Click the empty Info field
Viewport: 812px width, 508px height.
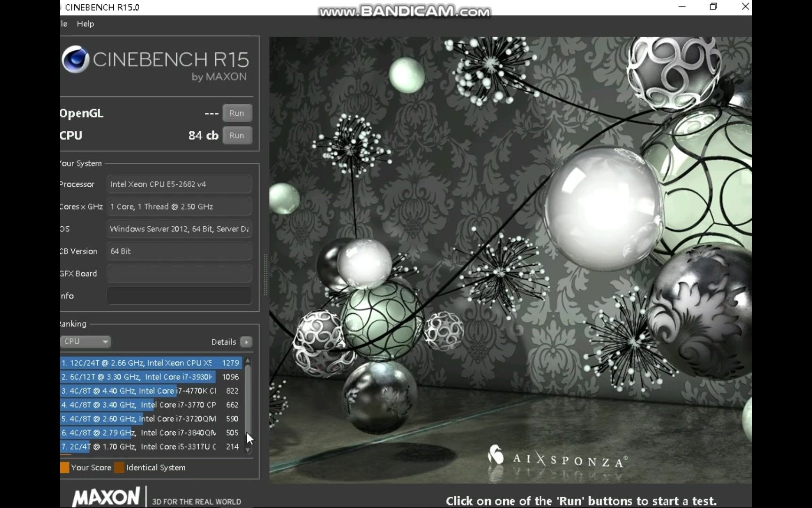click(179, 296)
